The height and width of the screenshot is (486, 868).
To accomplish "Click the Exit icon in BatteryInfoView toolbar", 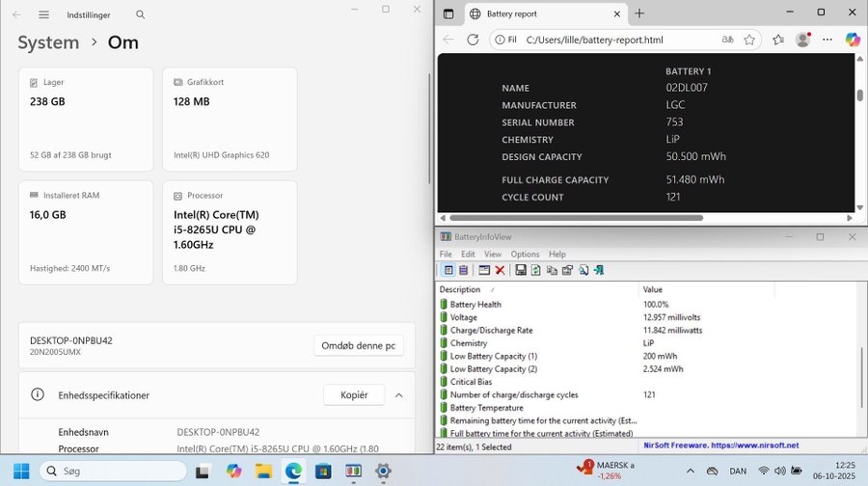I will pyautogui.click(x=599, y=270).
